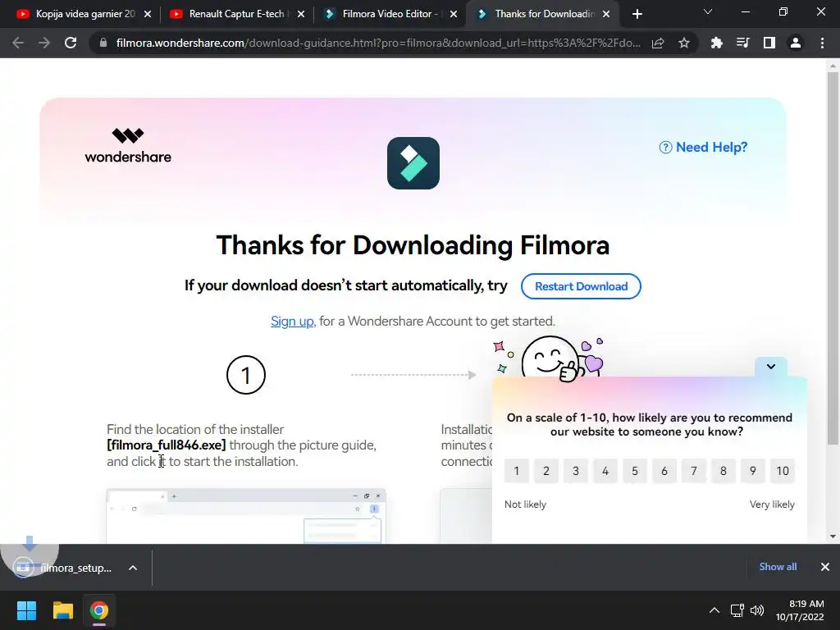
Task: Click the Filmora app logo icon
Action: coord(413,163)
